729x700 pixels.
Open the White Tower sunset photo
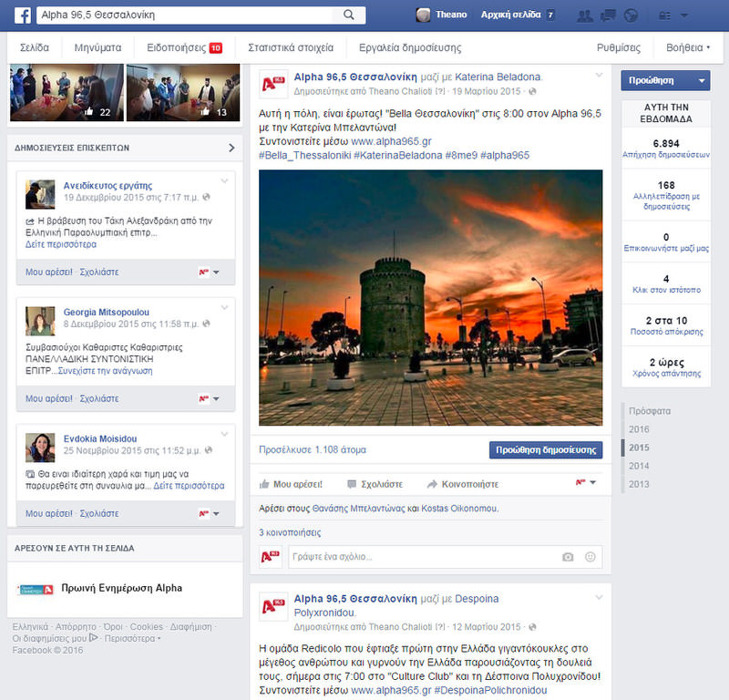[430, 298]
